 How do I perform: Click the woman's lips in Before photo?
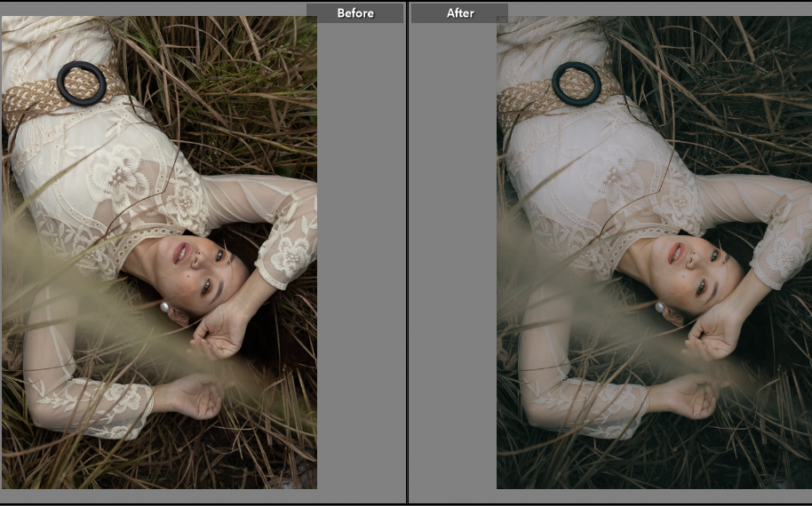(x=181, y=253)
